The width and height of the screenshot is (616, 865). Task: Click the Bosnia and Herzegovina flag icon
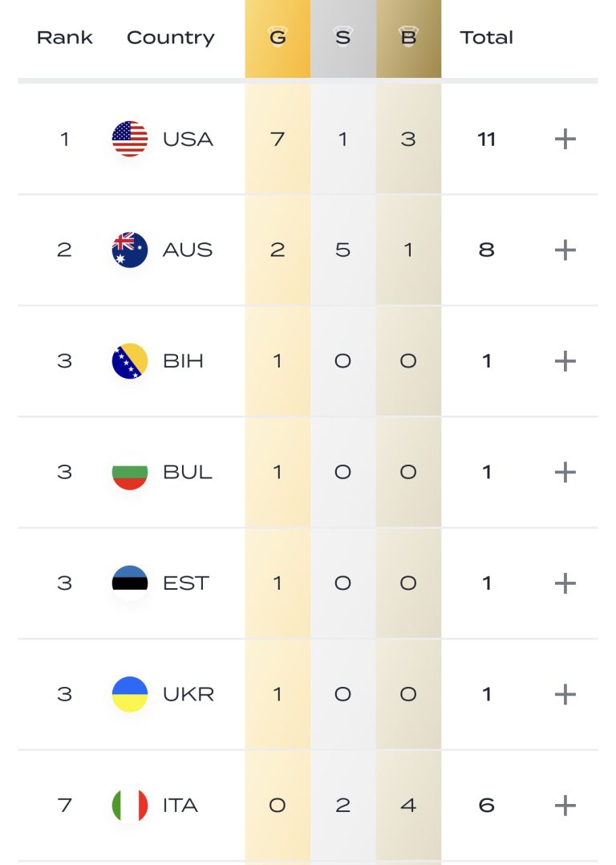point(130,360)
